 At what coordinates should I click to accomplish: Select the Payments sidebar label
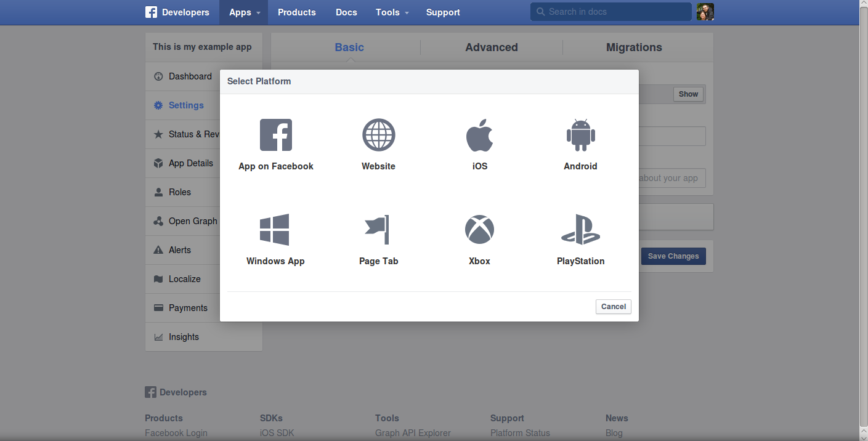188,308
